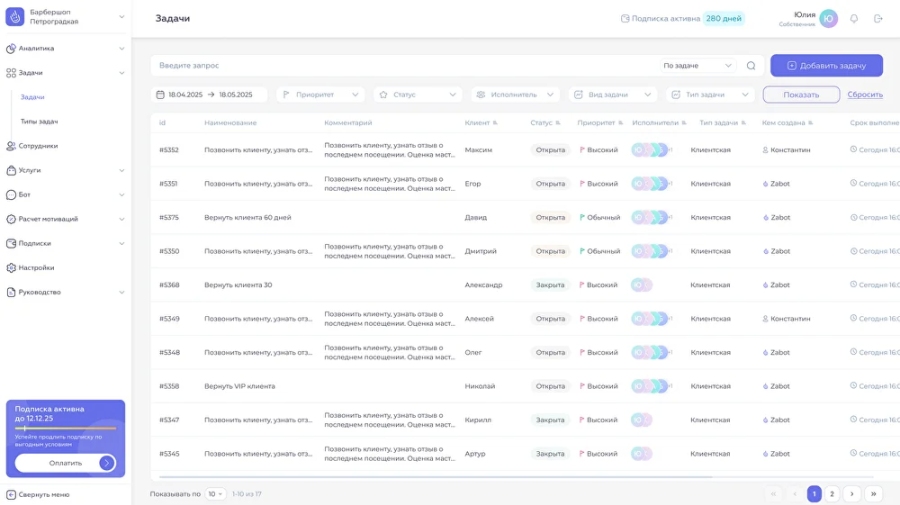This screenshot has width=900, height=505.
Task: Click the notification bell icon
Action: [854, 18]
